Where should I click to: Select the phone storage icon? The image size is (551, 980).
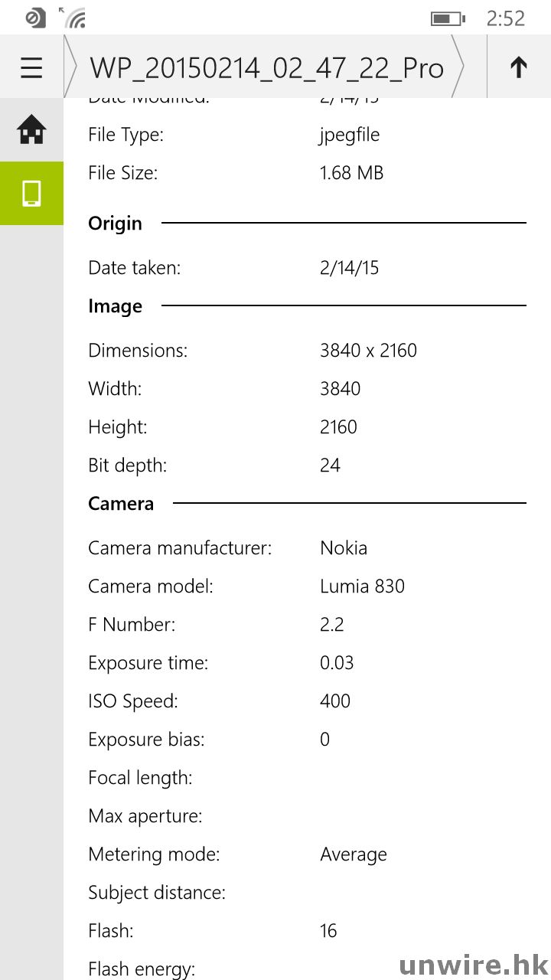point(31,194)
